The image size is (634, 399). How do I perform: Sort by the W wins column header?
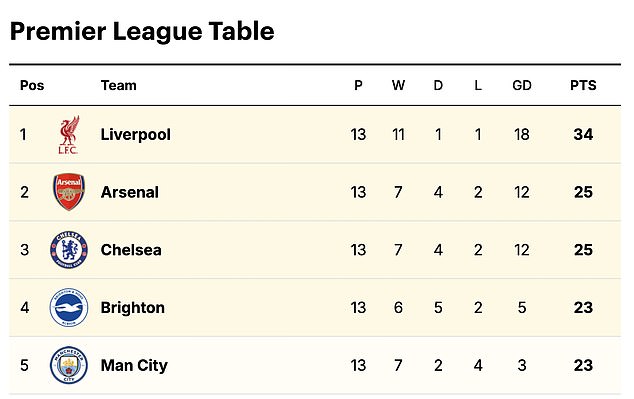pyautogui.click(x=398, y=85)
